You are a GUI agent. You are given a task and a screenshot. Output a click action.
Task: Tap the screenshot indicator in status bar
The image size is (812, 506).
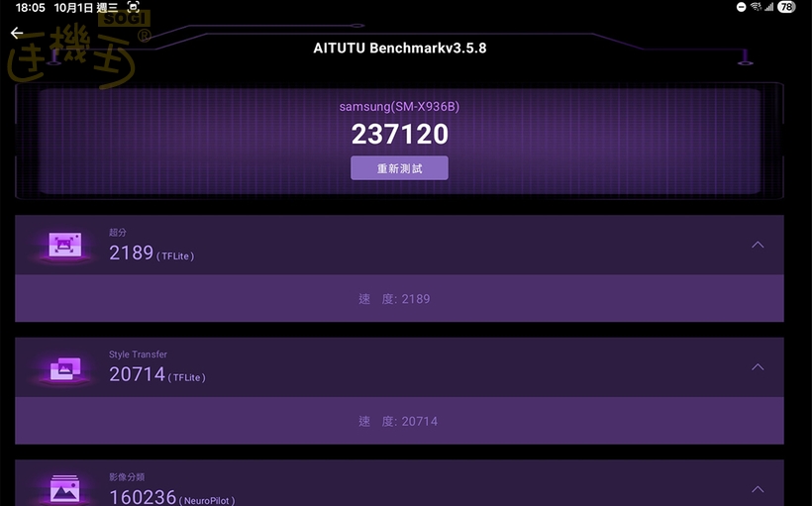click(133, 7)
